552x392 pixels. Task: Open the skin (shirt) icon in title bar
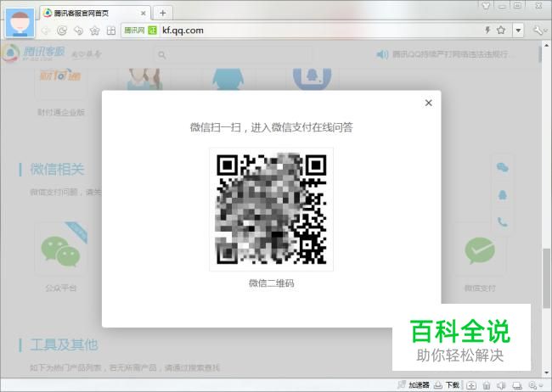pyautogui.click(x=486, y=5)
